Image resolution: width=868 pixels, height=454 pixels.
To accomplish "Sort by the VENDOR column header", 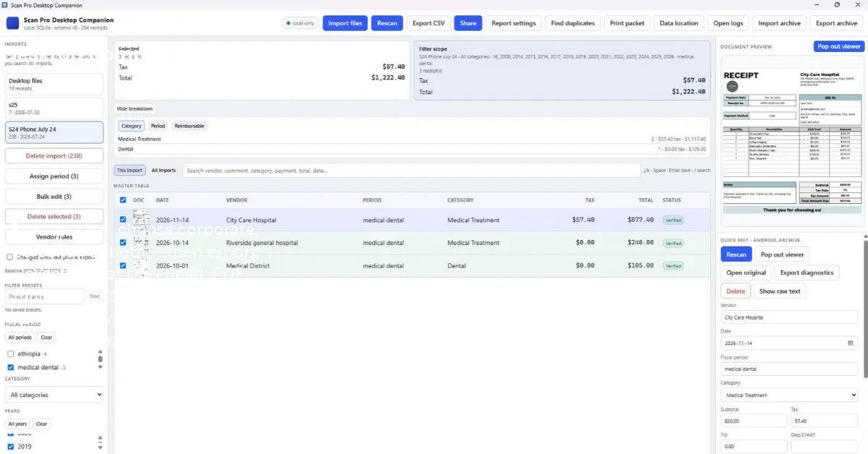I will click(237, 200).
